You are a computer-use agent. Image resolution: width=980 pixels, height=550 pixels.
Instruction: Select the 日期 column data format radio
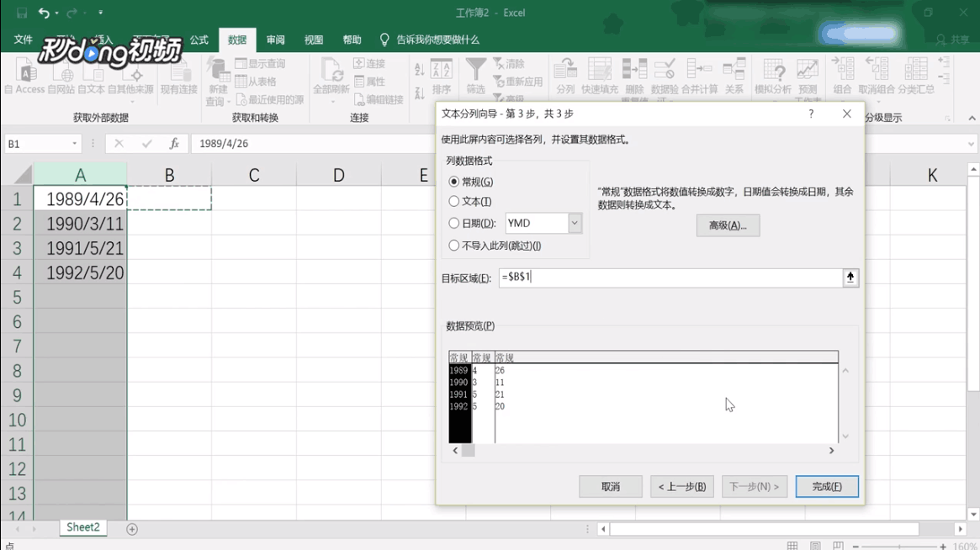pos(454,222)
